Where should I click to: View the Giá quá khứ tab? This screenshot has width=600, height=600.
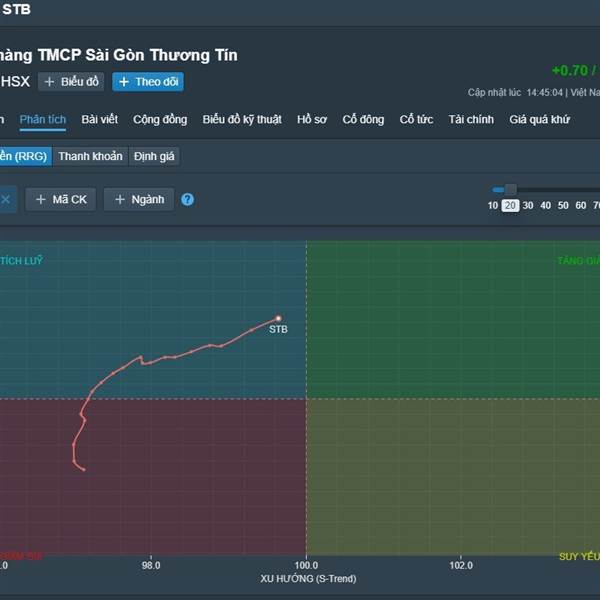pos(540,119)
